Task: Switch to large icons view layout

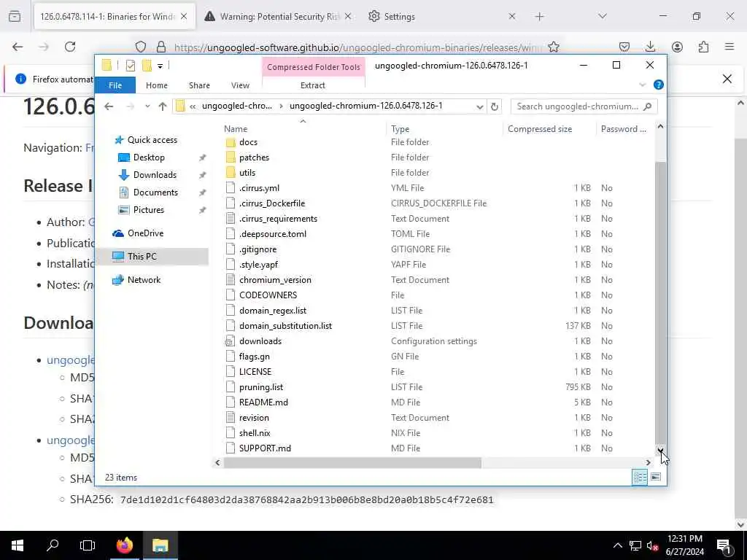Action: tap(656, 477)
